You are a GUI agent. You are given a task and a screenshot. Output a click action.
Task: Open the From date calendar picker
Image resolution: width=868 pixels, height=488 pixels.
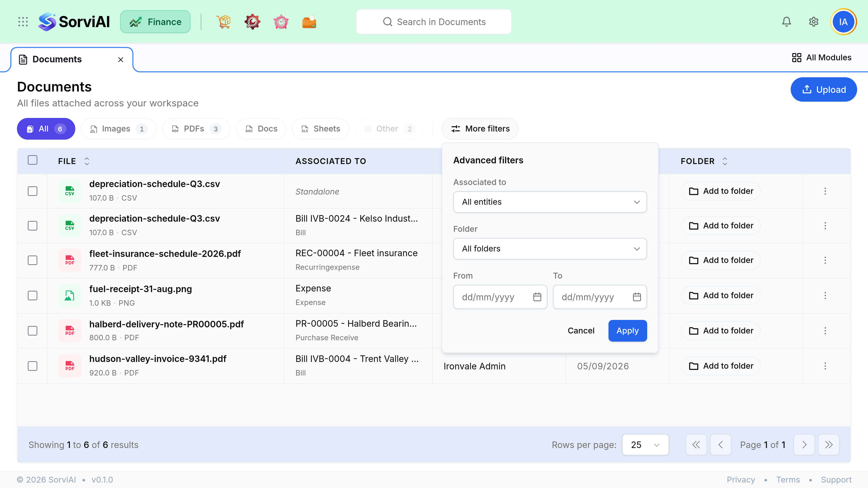[537, 297]
